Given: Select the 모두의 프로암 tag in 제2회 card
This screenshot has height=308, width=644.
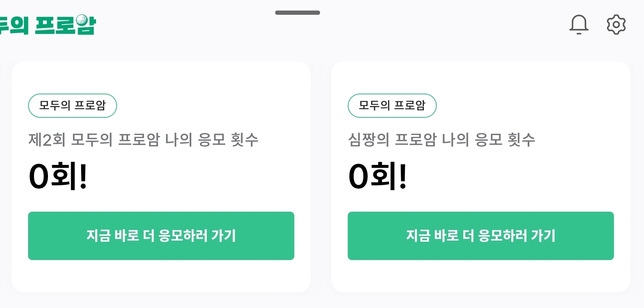Looking at the screenshot, I should tap(73, 106).
